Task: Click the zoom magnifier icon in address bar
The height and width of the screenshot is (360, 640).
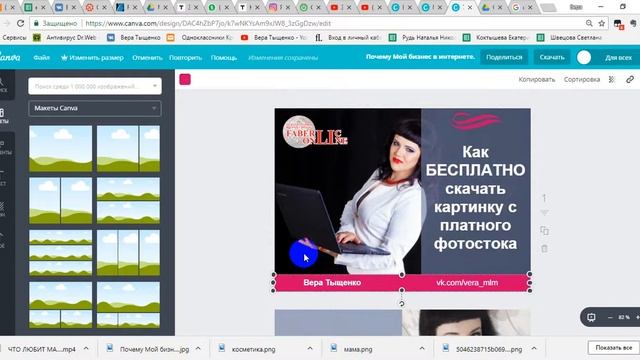Action: coord(589,23)
